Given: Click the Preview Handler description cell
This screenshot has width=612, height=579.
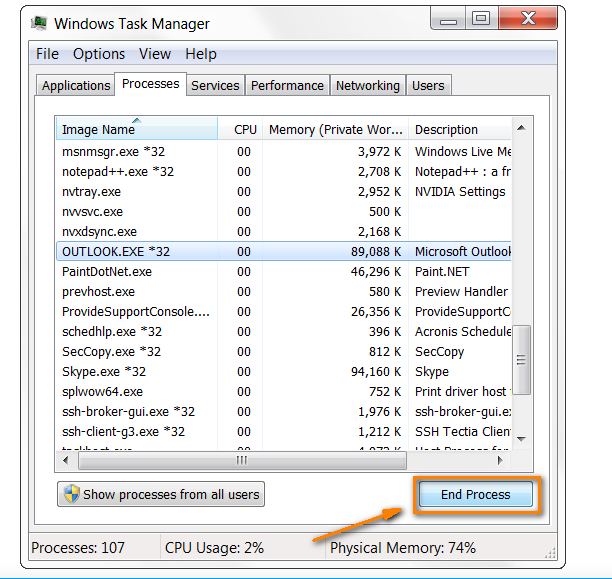Looking at the screenshot, I should coord(461,292).
